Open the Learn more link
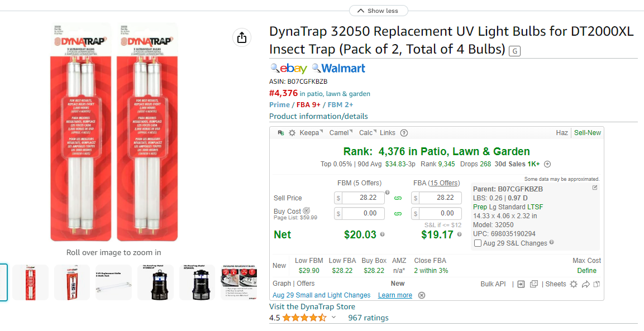Screen dimensions: 644x331 click(395, 295)
